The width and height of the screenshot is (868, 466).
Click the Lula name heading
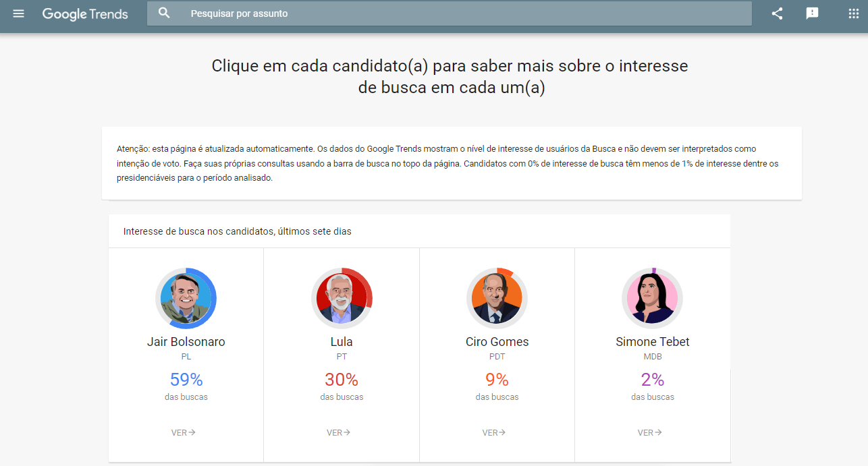coord(342,342)
